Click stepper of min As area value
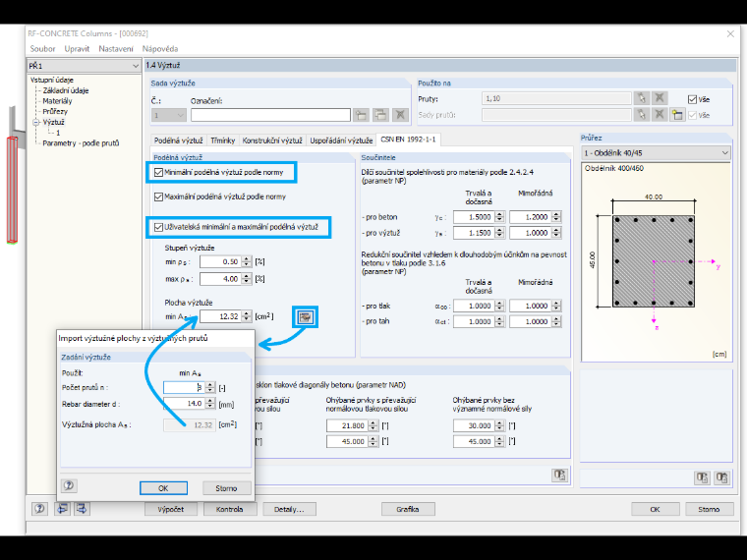This screenshot has width=747, height=560. [x=247, y=316]
